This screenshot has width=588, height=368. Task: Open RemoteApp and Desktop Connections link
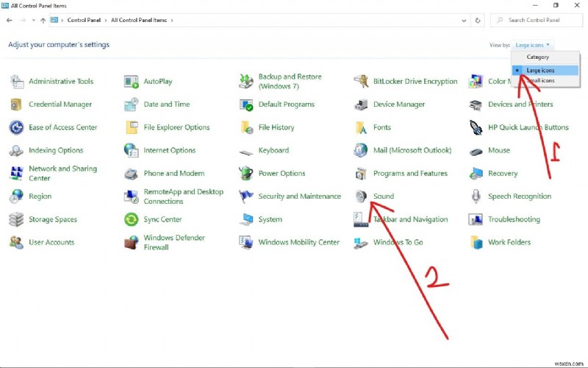coord(183,197)
